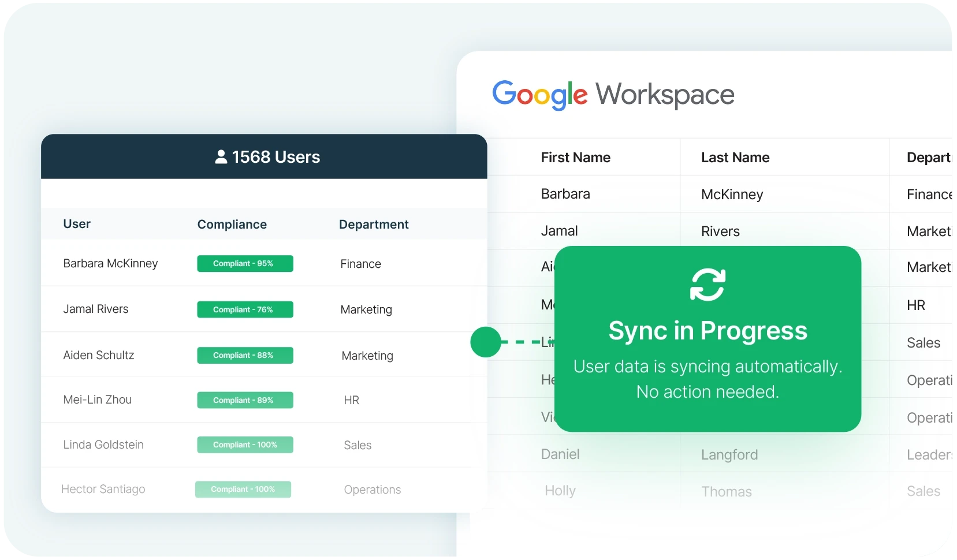Click Marketing in Jamal Rivers' row
The height and width of the screenshot is (560, 957).
coord(366,309)
